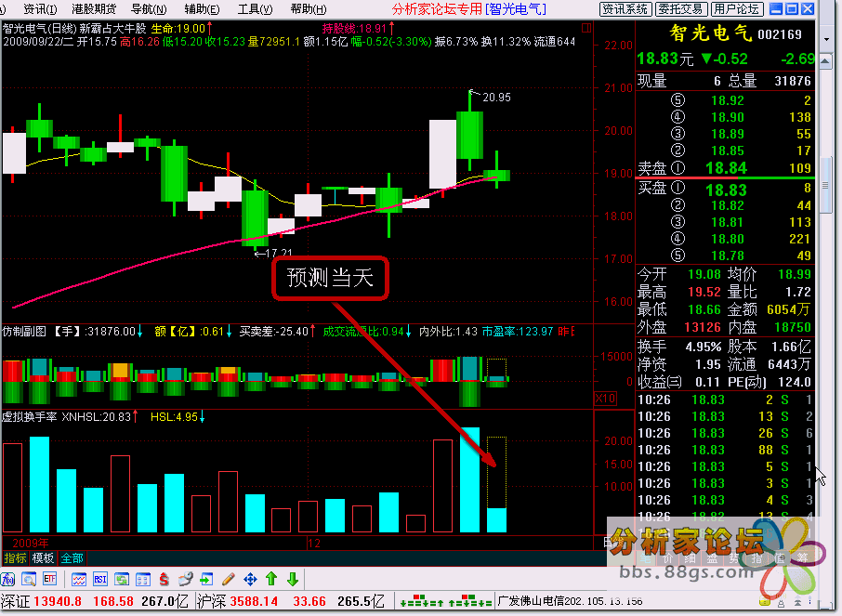
Task: Open the analyst logo icon in the bottom toolbar
Action: pos(7,579)
